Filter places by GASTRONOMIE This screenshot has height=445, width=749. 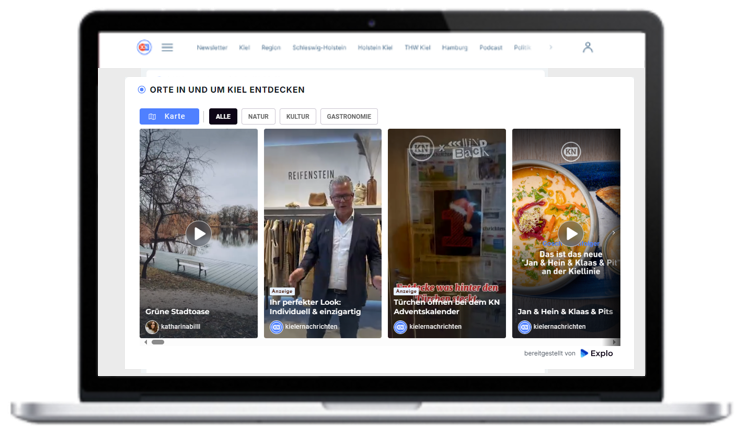coord(349,117)
